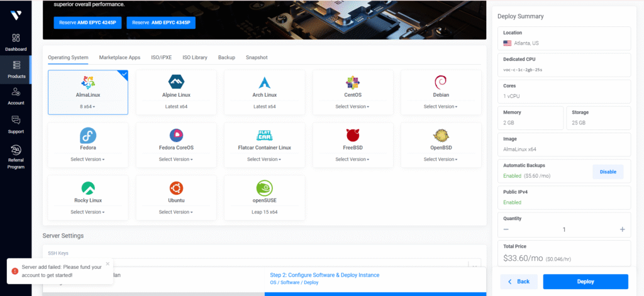Expand the CentOS Select Version dropdown

[x=352, y=106]
